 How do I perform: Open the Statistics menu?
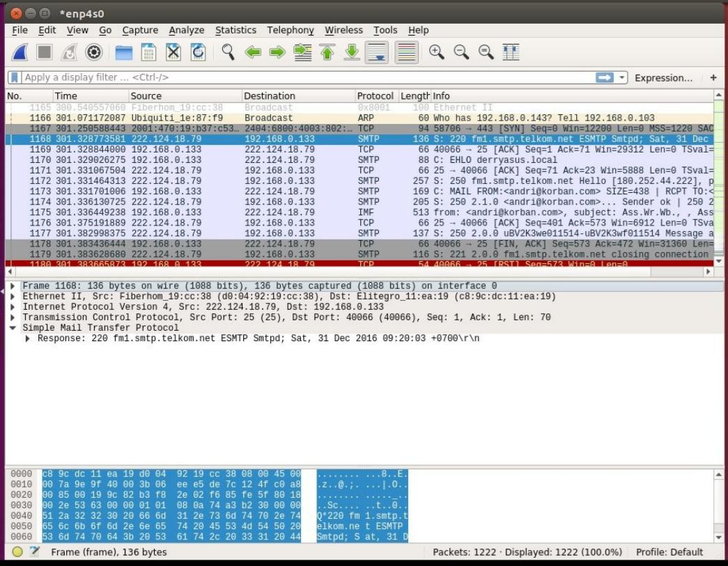pyautogui.click(x=236, y=30)
